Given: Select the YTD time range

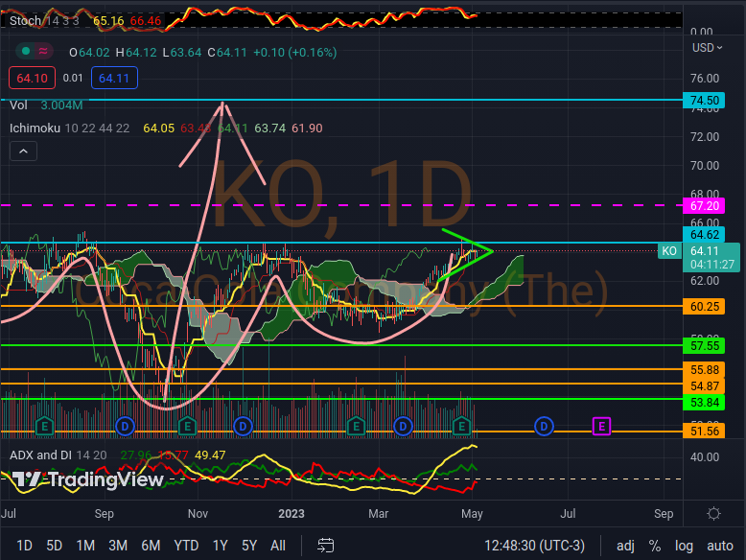Looking at the screenshot, I should [186, 546].
